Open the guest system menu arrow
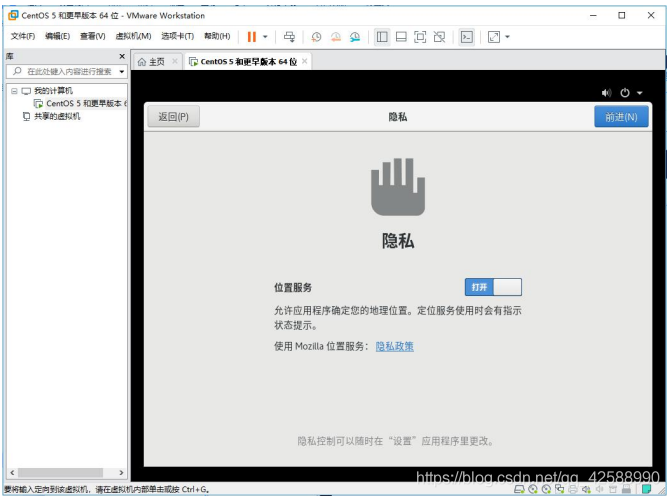The image size is (670, 497). tap(640, 93)
